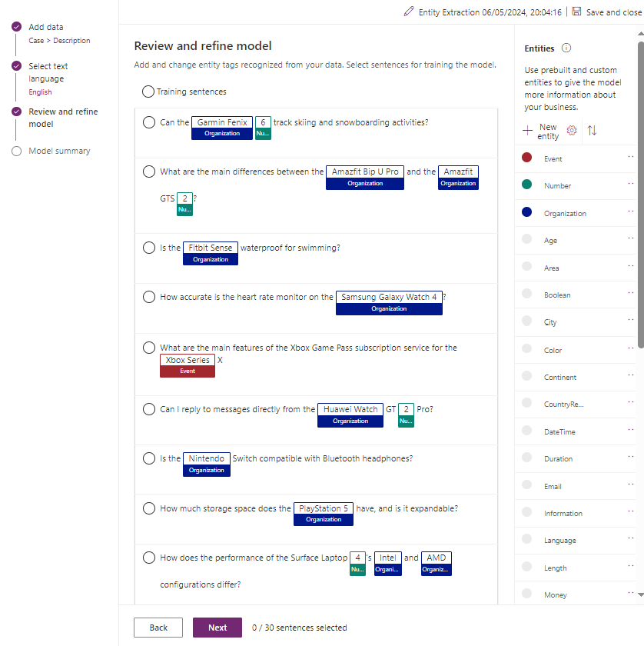Select the Information entity label
Image resolution: width=644 pixels, height=646 pixels.
pyautogui.click(x=563, y=514)
